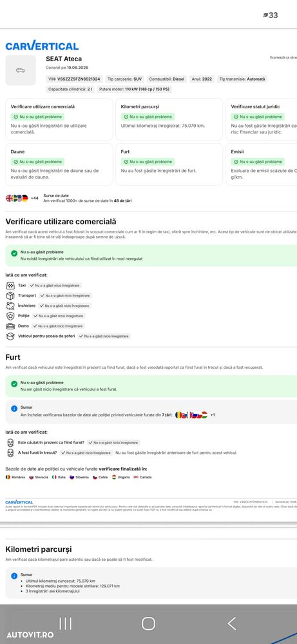Click the green checkmark in Furt section
The width and height of the screenshot is (297, 644).
pyautogui.click(x=14, y=384)
